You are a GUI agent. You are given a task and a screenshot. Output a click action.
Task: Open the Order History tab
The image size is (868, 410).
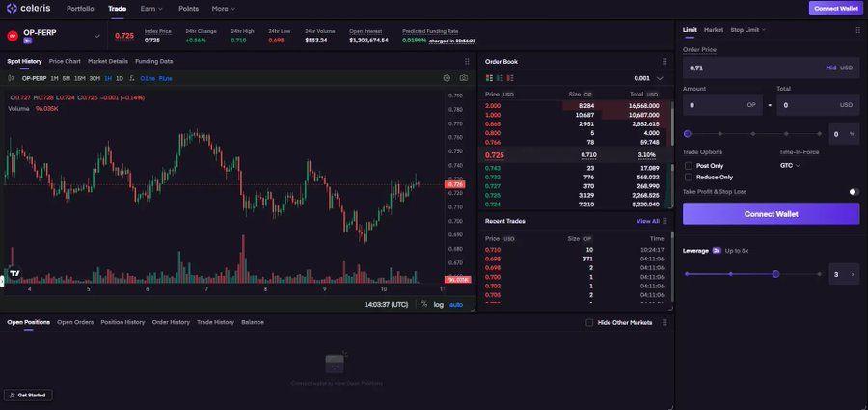[171, 322]
